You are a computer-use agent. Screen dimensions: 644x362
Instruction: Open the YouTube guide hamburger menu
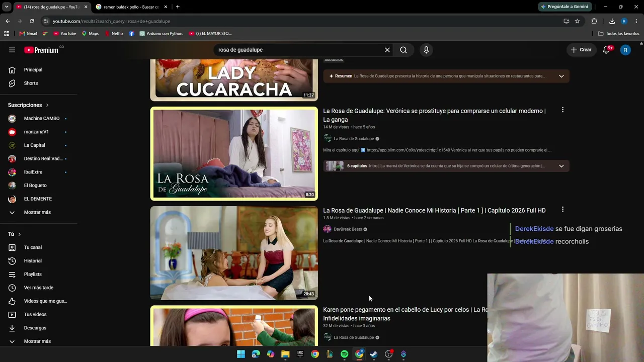tap(12, 50)
